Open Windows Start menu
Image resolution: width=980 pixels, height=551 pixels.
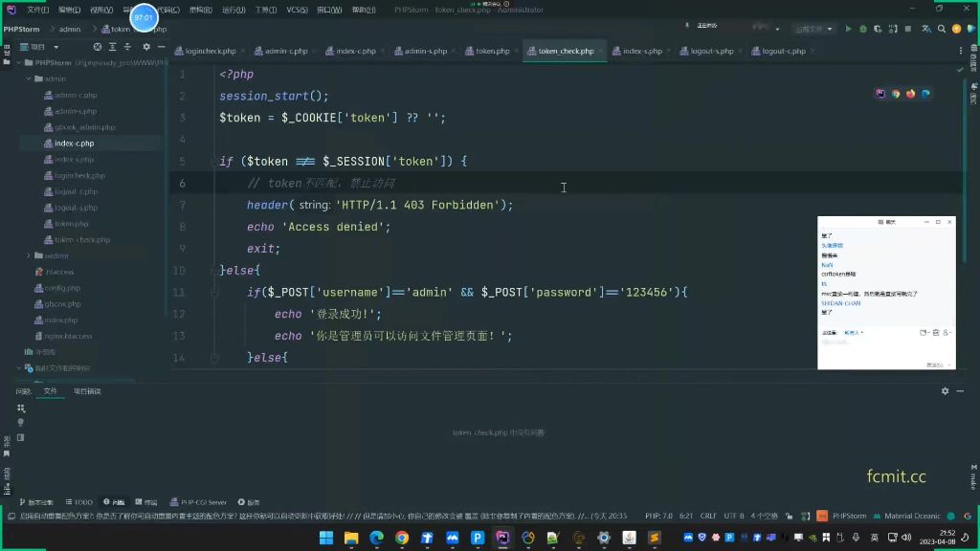click(x=326, y=538)
